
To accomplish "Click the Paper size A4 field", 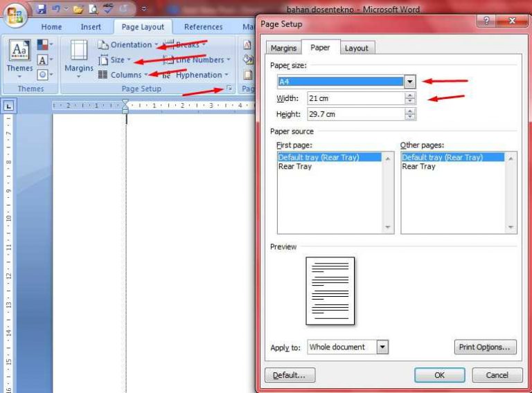I will pyautogui.click(x=341, y=82).
